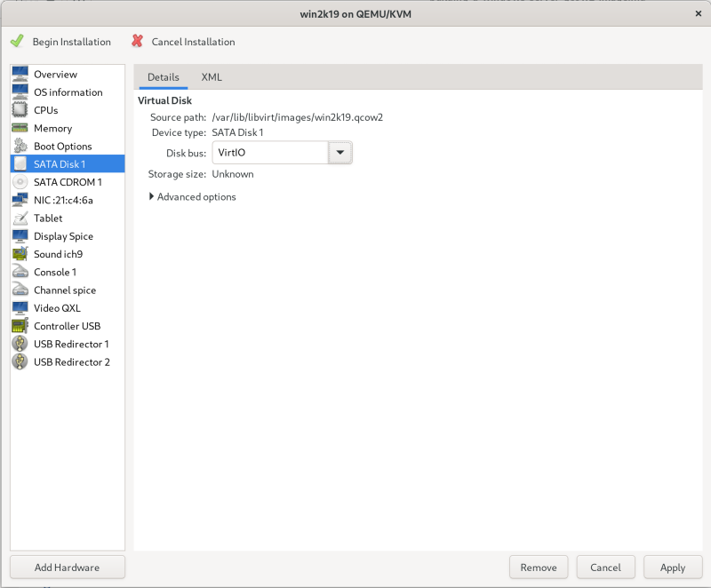The width and height of the screenshot is (711, 588).
Task: Switch to the Details tab
Action: coord(164,77)
